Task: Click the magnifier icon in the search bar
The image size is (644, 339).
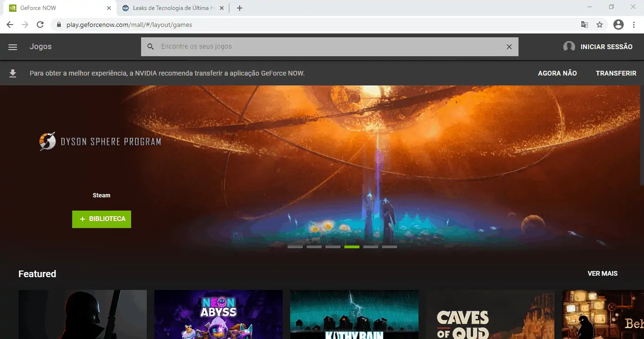Action: click(x=151, y=47)
